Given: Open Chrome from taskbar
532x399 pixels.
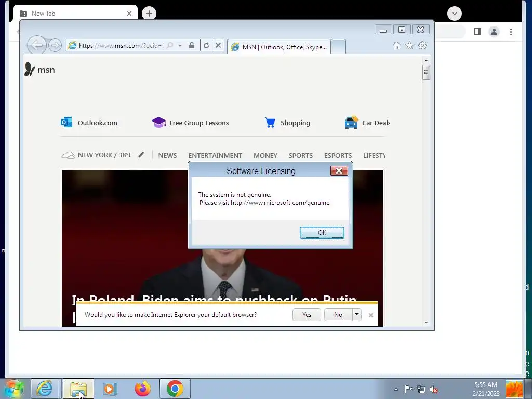Looking at the screenshot, I should click(175, 389).
